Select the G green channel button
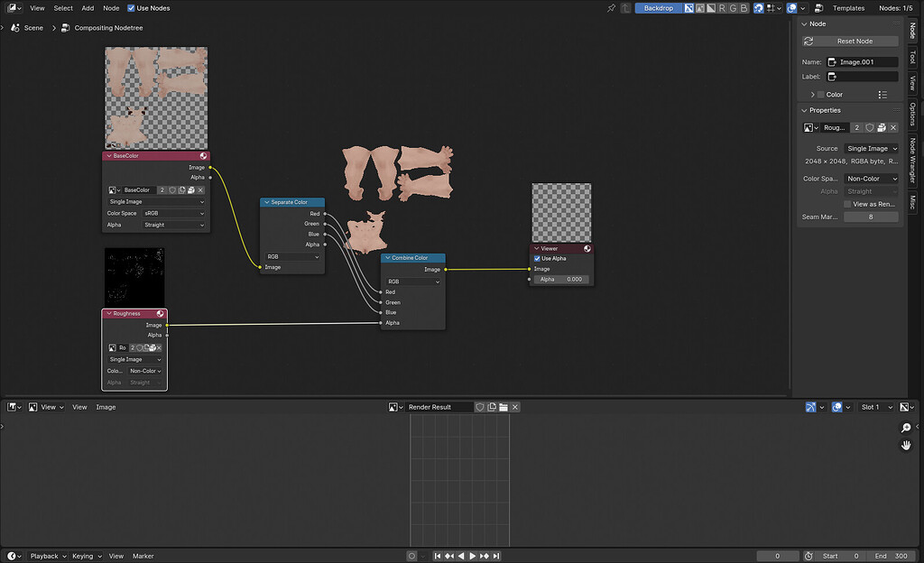 (733, 8)
